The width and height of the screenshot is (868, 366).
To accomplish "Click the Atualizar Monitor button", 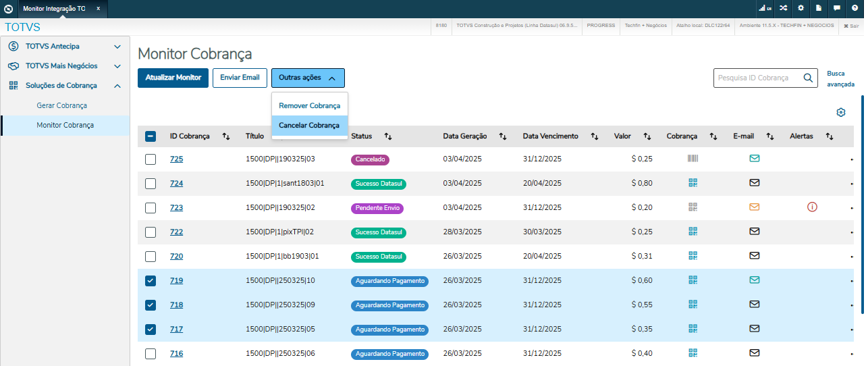I will [x=173, y=78].
